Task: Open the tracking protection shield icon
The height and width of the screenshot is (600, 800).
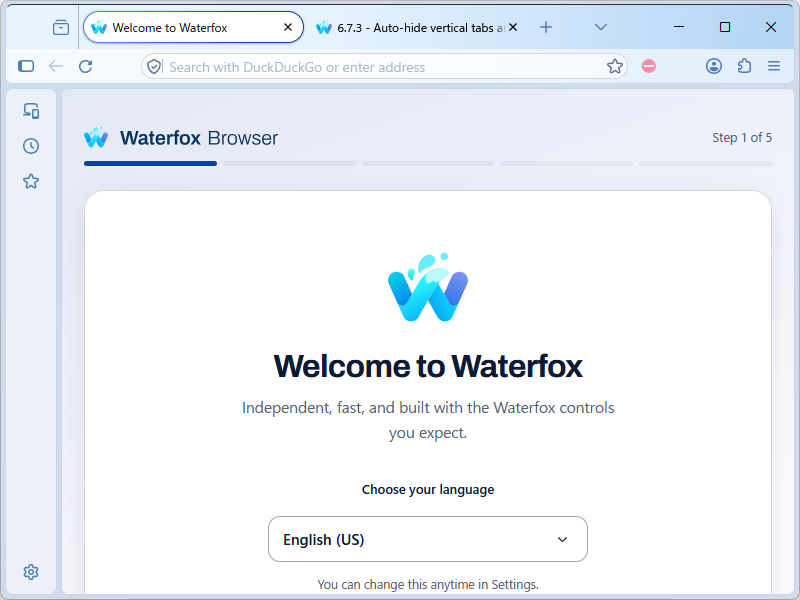Action: [x=154, y=66]
